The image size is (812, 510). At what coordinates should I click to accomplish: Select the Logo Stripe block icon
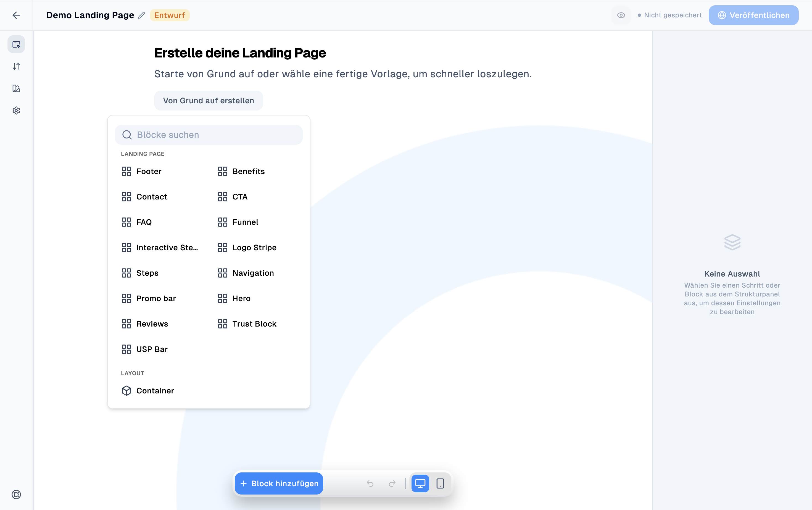point(223,248)
